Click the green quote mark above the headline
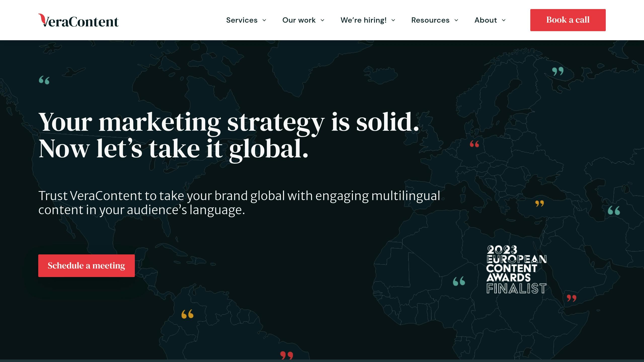Viewport: 644px width, 362px height. point(44,80)
